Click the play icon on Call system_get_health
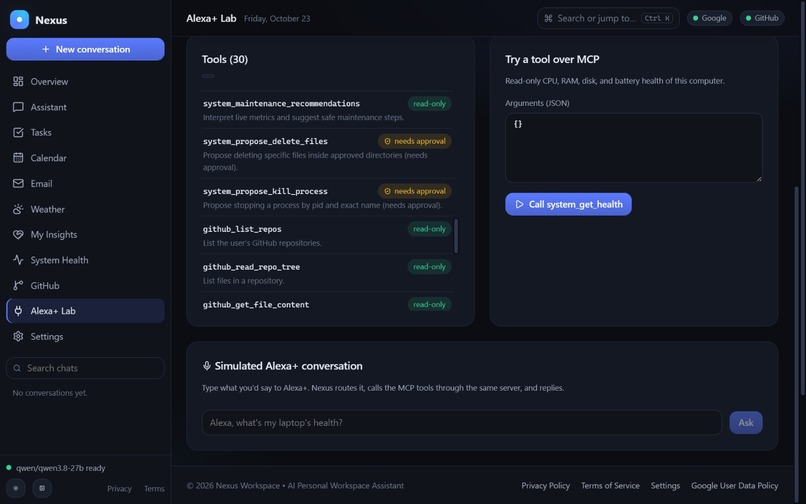Viewport: 806px width, 504px height. (519, 204)
